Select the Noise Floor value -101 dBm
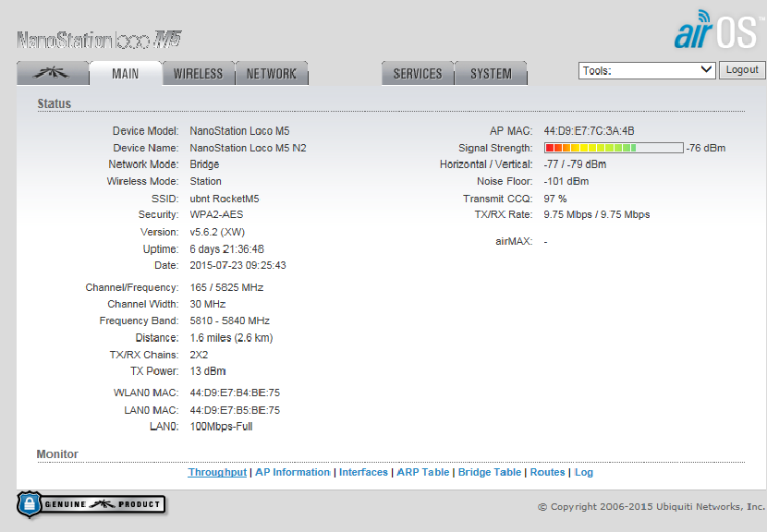This screenshot has width=767, height=532. (x=566, y=181)
